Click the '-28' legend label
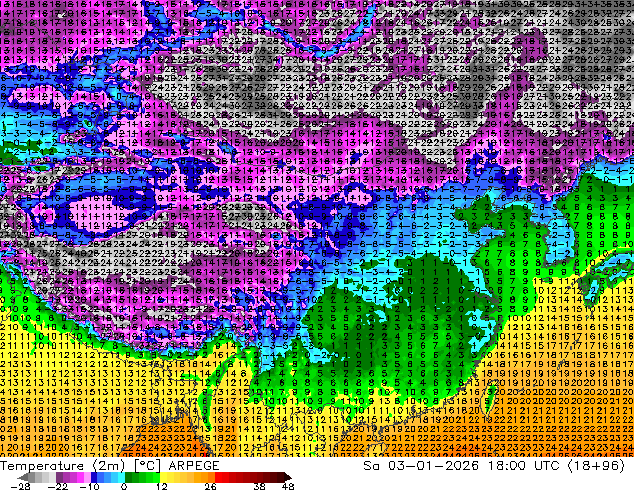 20,486
